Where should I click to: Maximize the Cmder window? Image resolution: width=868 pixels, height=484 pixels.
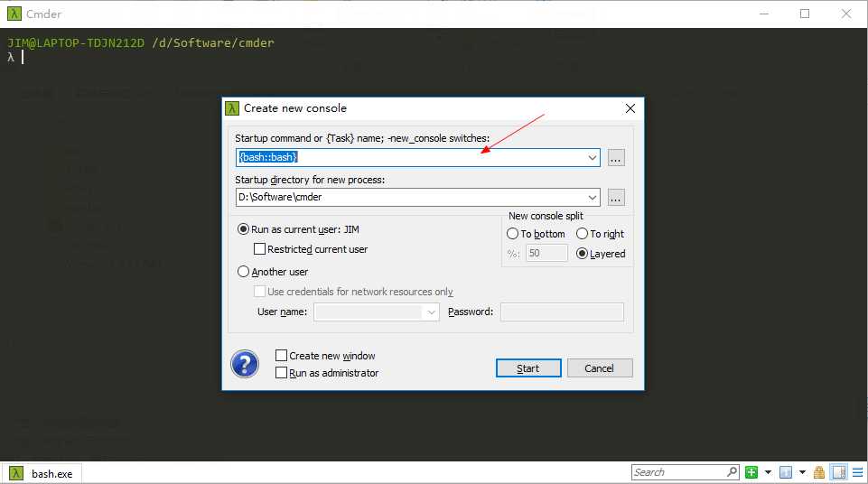805,14
